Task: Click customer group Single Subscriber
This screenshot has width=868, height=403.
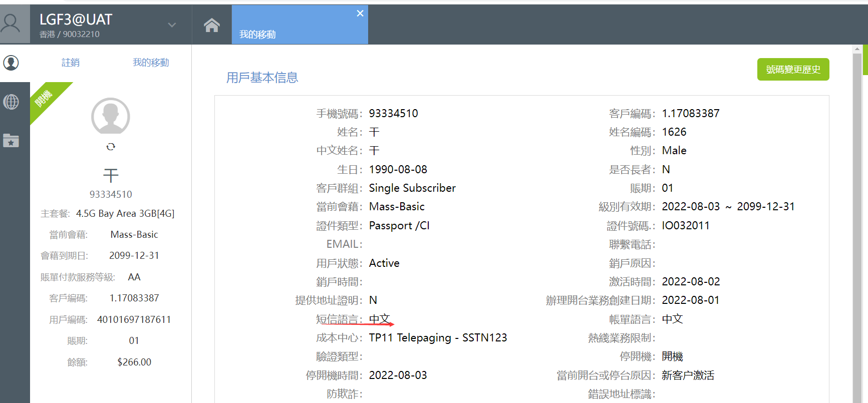Action: [x=412, y=188]
